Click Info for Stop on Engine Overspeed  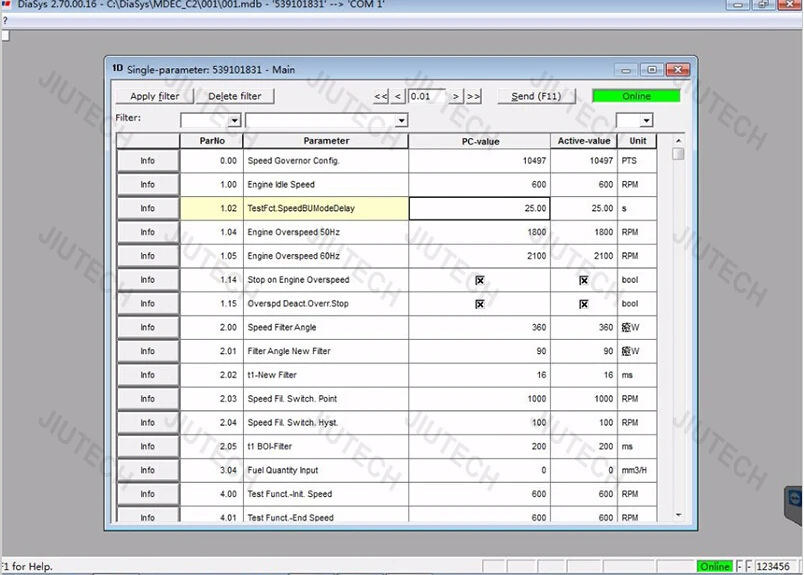(148, 280)
